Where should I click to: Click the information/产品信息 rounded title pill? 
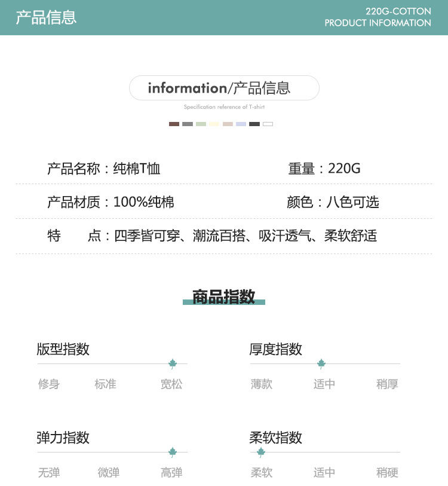(x=224, y=88)
